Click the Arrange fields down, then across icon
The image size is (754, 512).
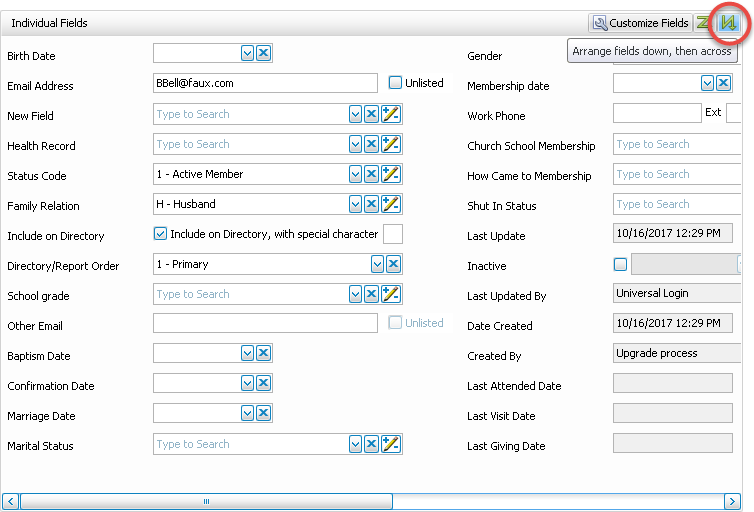(x=730, y=22)
